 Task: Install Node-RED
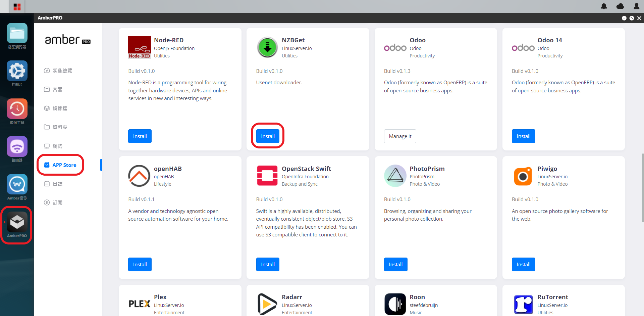[x=140, y=136]
